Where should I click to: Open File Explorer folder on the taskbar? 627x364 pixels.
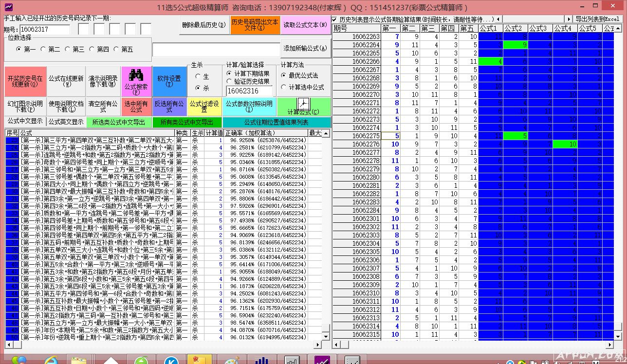(x=79, y=361)
